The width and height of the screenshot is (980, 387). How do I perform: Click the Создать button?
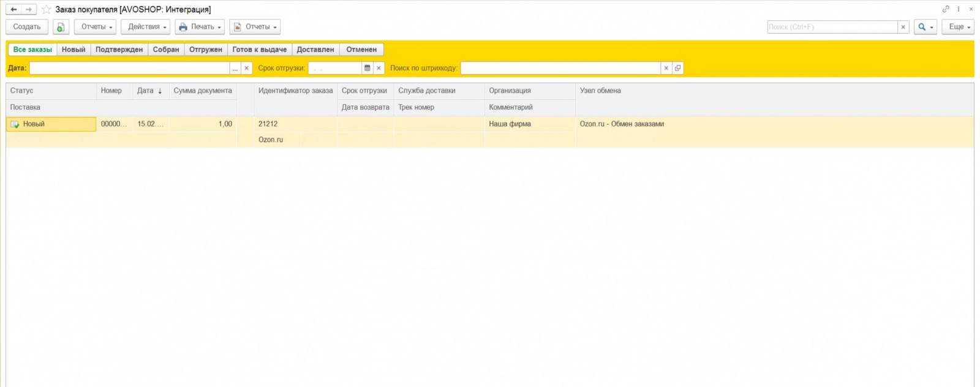[x=27, y=27]
